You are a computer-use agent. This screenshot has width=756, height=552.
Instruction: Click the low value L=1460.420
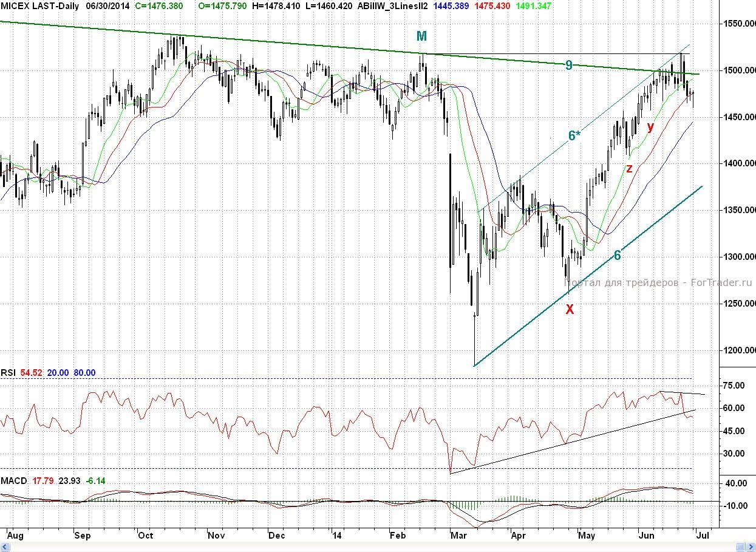(328, 5)
